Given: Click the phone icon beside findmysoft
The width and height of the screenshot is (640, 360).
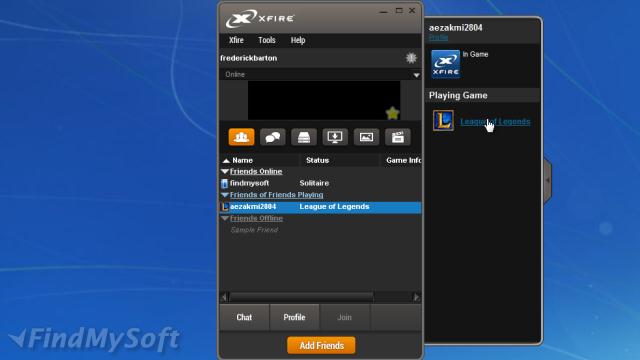Looking at the screenshot, I should pyautogui.click(x=224, y=183).
